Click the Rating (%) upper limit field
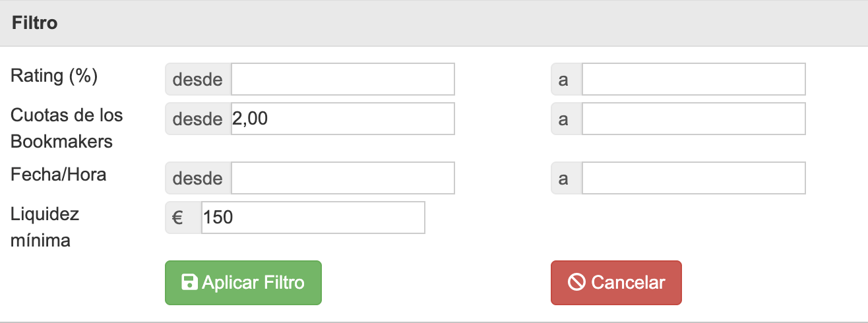 [x=693, y=79]
